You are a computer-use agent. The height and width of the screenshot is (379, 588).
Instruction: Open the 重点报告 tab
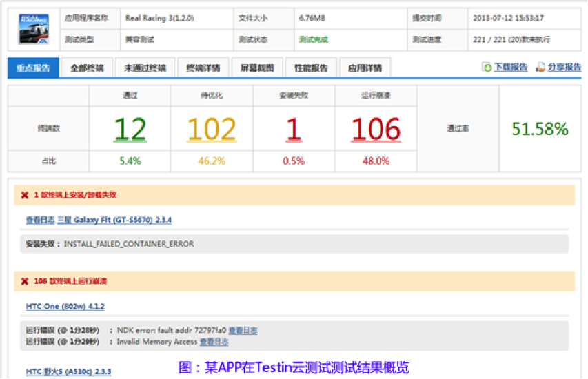[33, 68]
